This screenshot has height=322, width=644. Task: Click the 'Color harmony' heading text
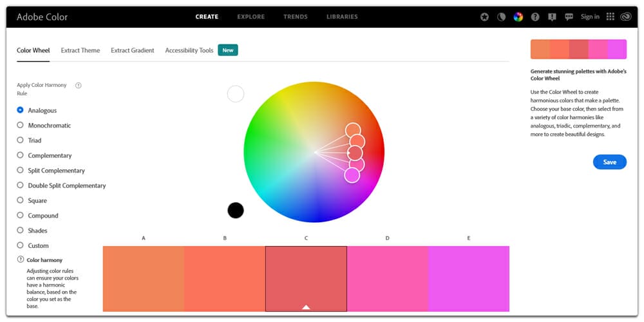click(x=44, y=260)
